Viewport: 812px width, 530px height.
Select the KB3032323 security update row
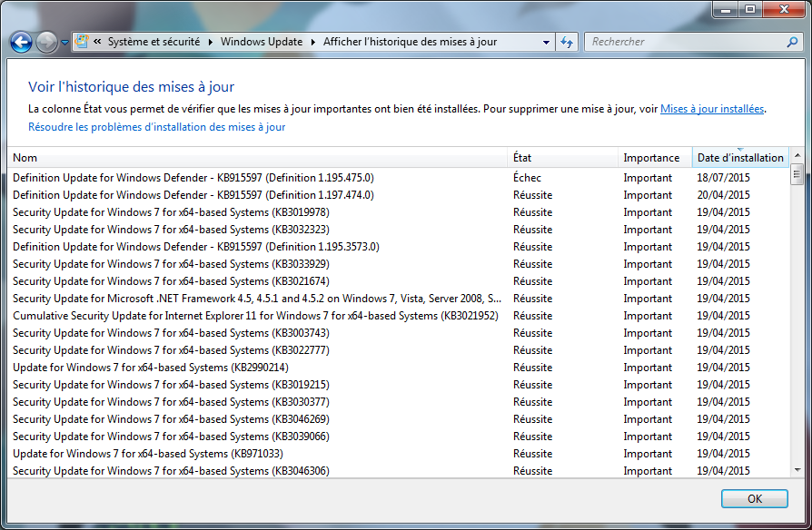point(399,230)
